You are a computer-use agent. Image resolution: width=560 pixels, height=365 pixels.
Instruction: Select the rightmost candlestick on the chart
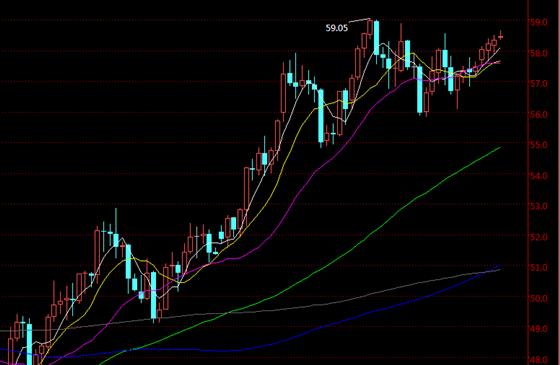[x=501, y=36]
